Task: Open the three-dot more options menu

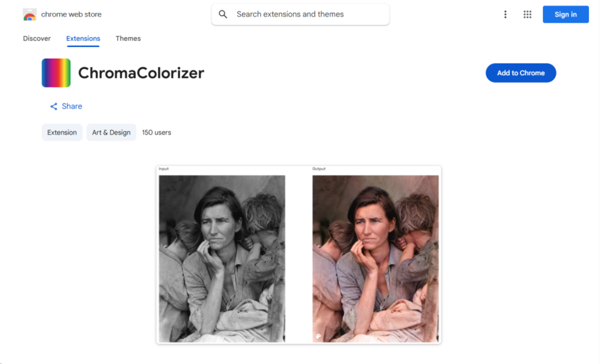Action: point(505,14)
